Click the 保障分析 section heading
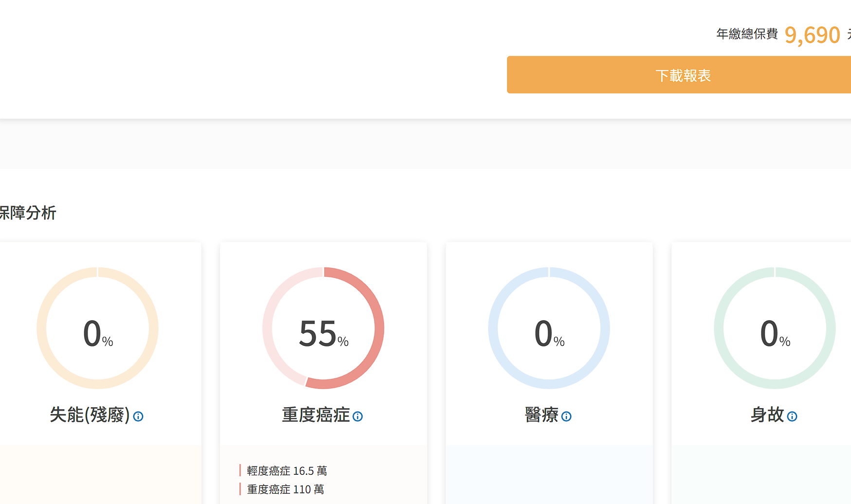Image resolution: width=851 pixels, height=504 pixels. [28, 213]
